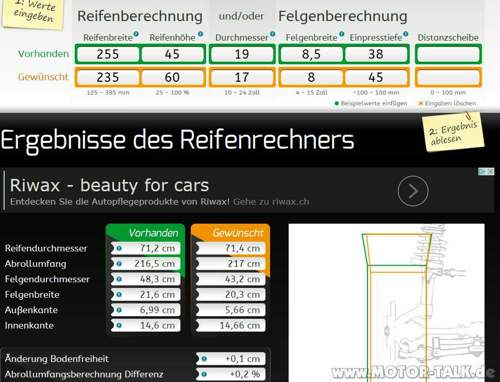Image resolution: width=500 pixels, height=382 pixels.
Task: Click the info icon beside Felgenbreite
Action: (x=342, y=34)
